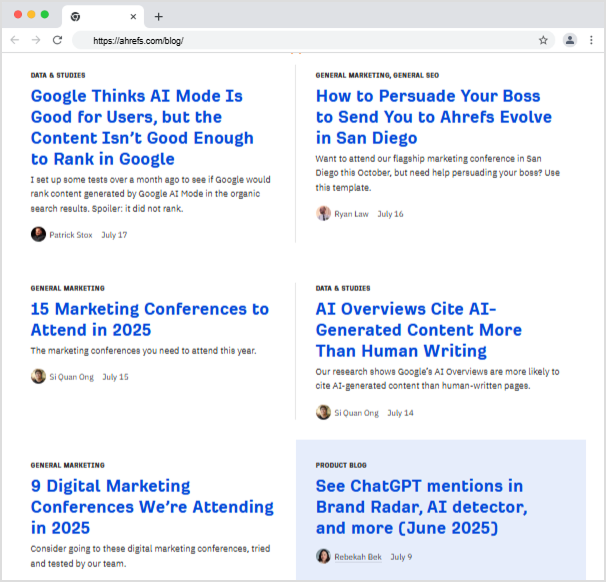606x582 pixels.
Task: Click excerpt 'Consider going to these digital marketing conferences'
Action: point(150,556)
